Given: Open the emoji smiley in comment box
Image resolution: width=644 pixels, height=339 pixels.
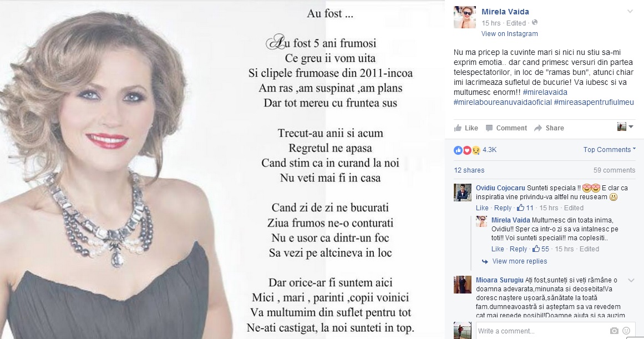Looking at the screenshot, I should (x=626, y=331).
